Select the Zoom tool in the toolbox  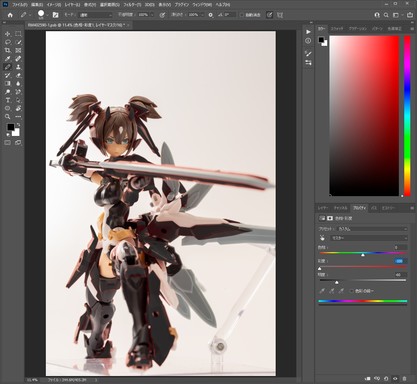point(8,117)
